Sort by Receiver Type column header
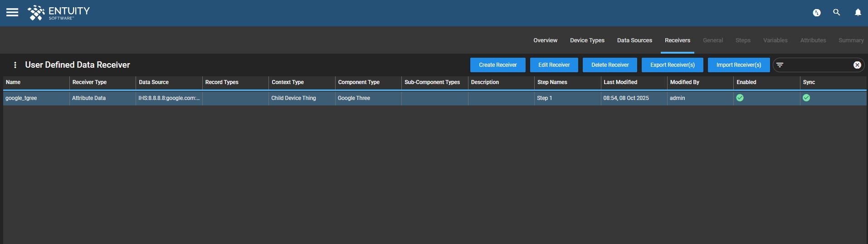 pos(102,82)
